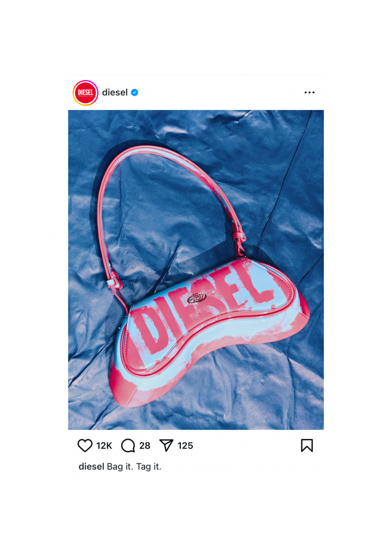Open comments via speech bubble icon

128,446
